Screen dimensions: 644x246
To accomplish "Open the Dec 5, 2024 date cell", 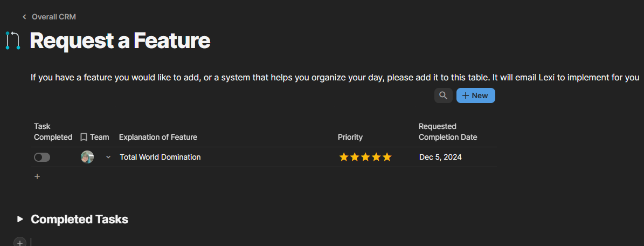I will [440, 157].
